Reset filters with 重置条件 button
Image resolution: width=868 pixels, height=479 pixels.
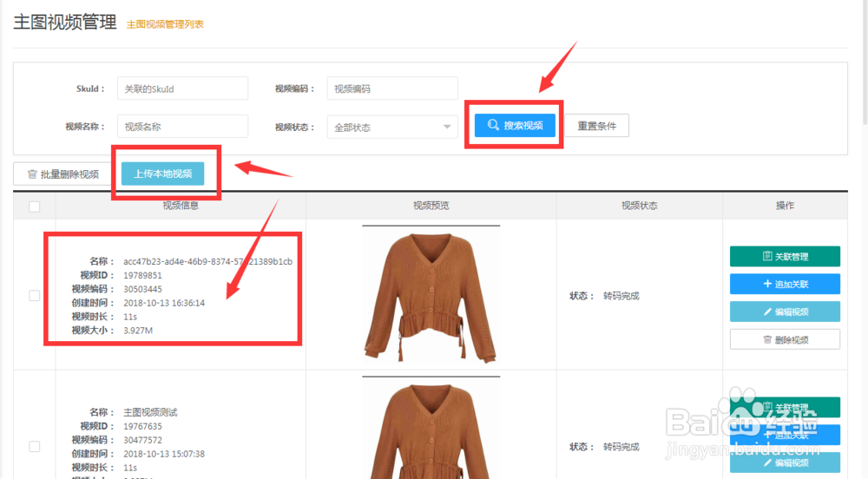(597, 126)
